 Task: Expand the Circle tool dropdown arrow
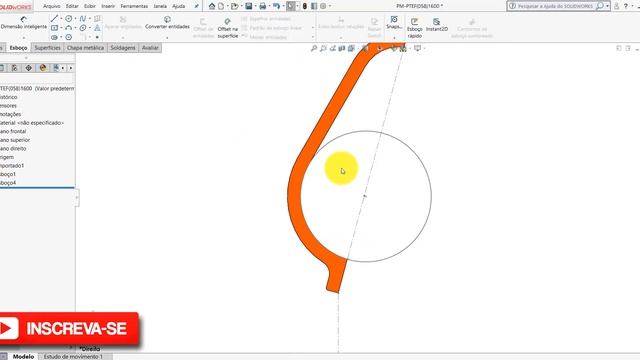click(x=75, y=19)
